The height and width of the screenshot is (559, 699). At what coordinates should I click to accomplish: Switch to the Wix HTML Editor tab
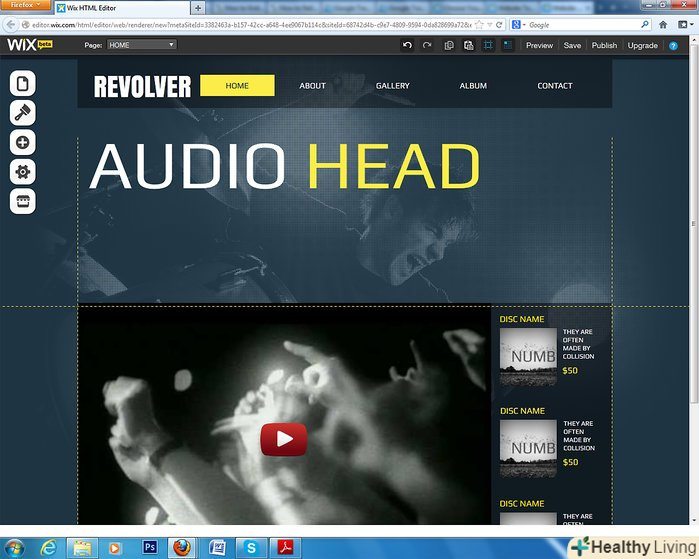(120, 8)
